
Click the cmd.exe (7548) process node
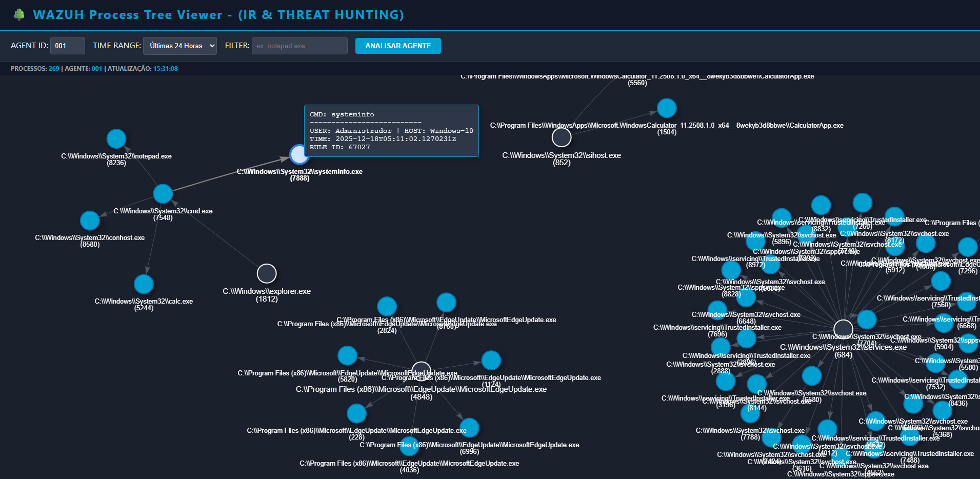pyautogui.click(x=163, y=193)
